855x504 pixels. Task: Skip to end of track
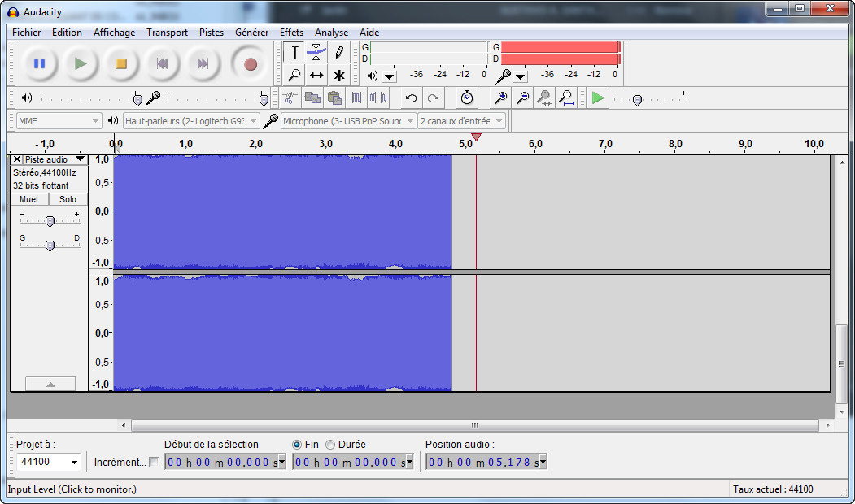(x=203, y=63)
